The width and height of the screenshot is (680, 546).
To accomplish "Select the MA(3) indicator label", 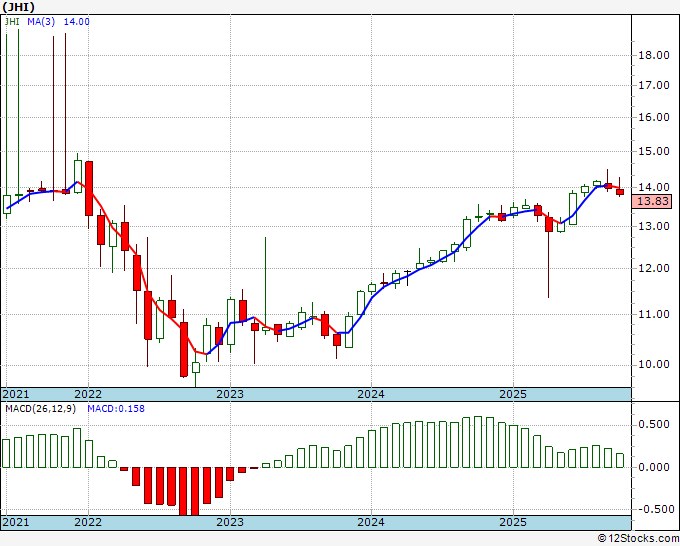I will (x=41, y=21).
